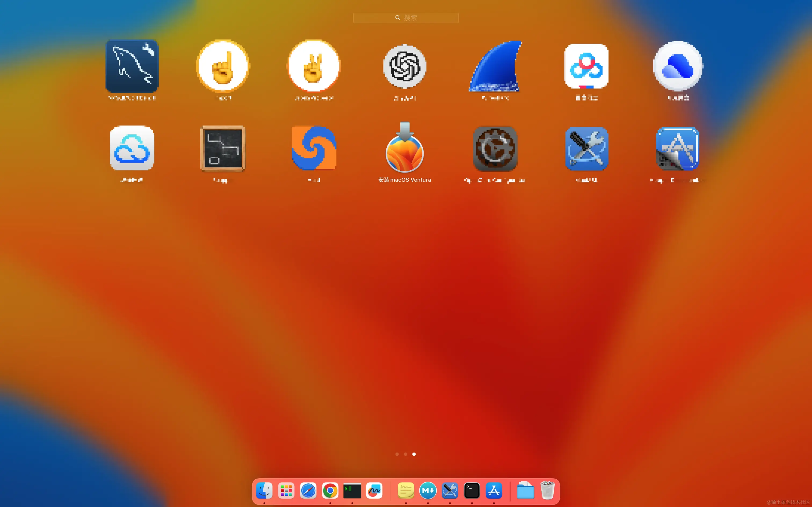Open Stickies notes from the Dock

pyautogui.click(x=406, y=490)
